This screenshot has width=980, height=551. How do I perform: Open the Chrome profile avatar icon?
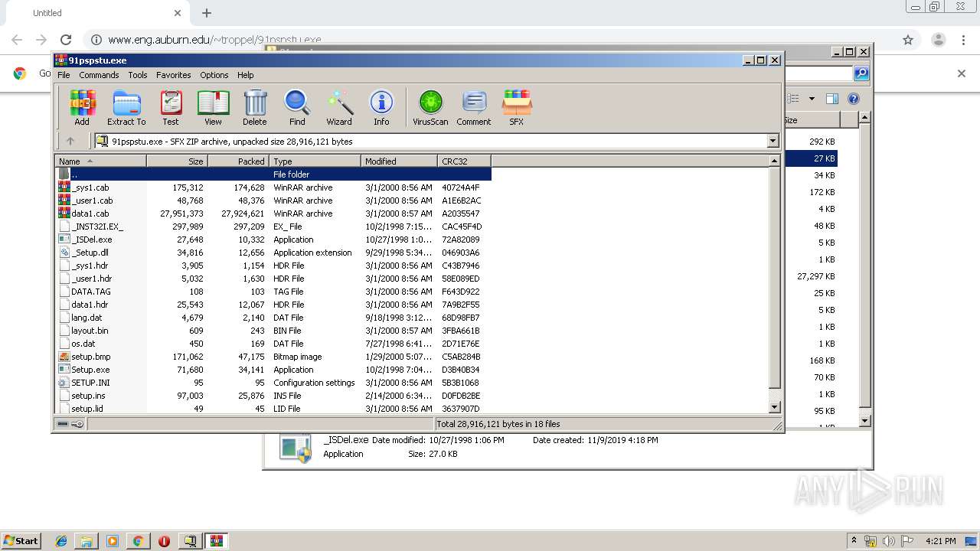point(938,40)
